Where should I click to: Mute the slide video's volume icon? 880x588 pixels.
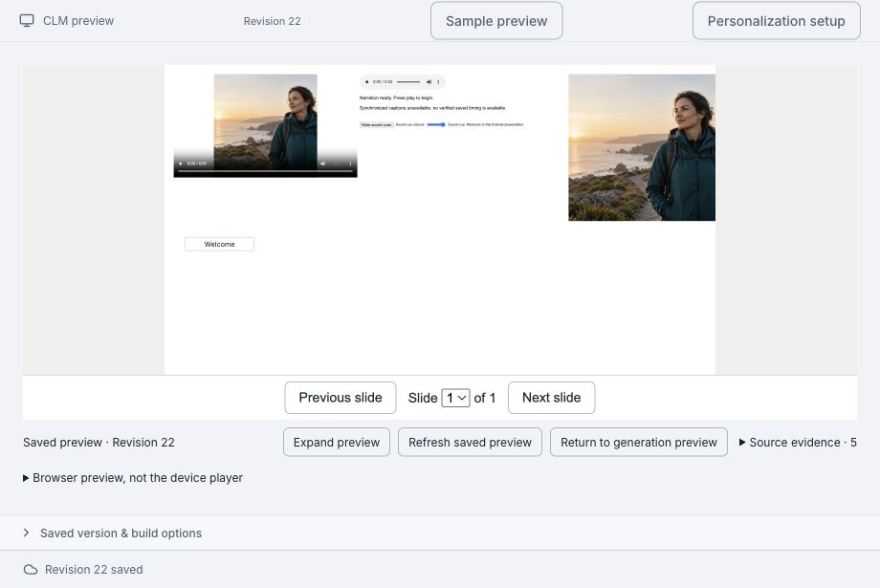click(322, 163)
